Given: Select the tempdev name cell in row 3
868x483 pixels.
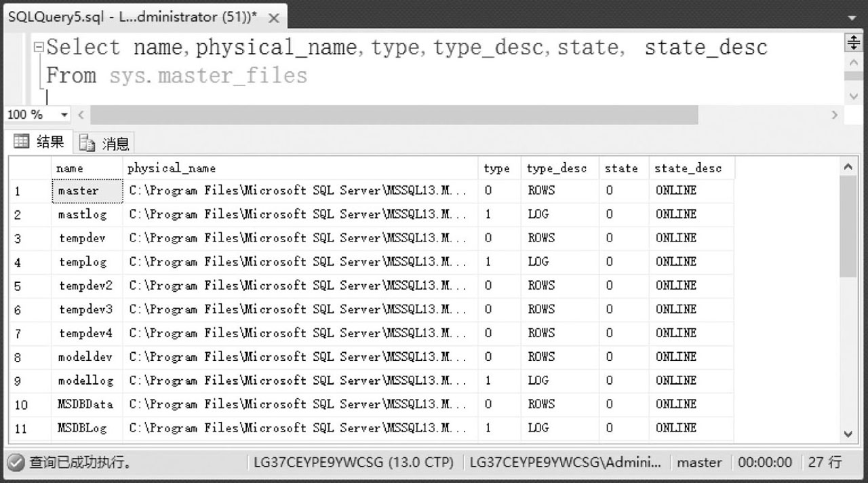Looking at the screenshot, I should (87, 239).
